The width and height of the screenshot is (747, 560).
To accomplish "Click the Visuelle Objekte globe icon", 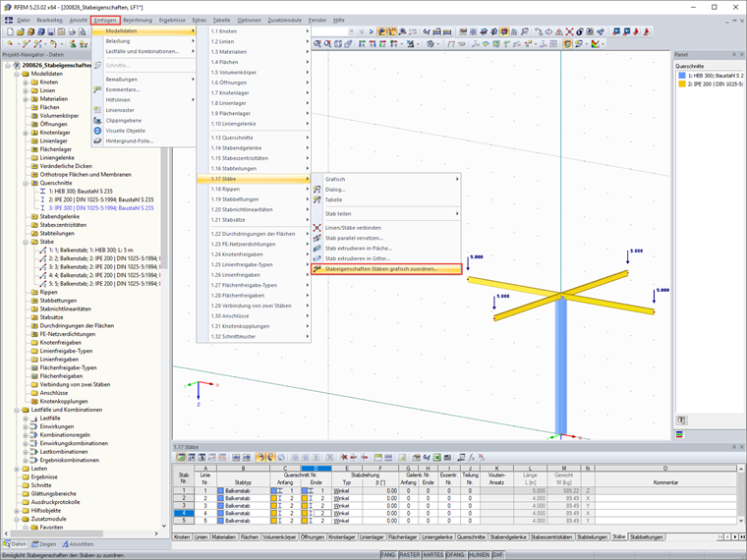I will pyautogui.click(x=97, y=131).
